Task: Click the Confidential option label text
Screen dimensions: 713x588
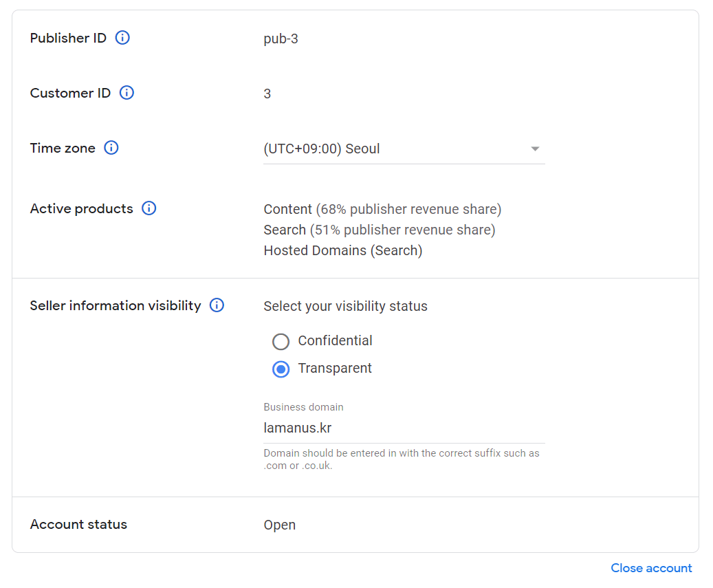Action: (335, 340)
